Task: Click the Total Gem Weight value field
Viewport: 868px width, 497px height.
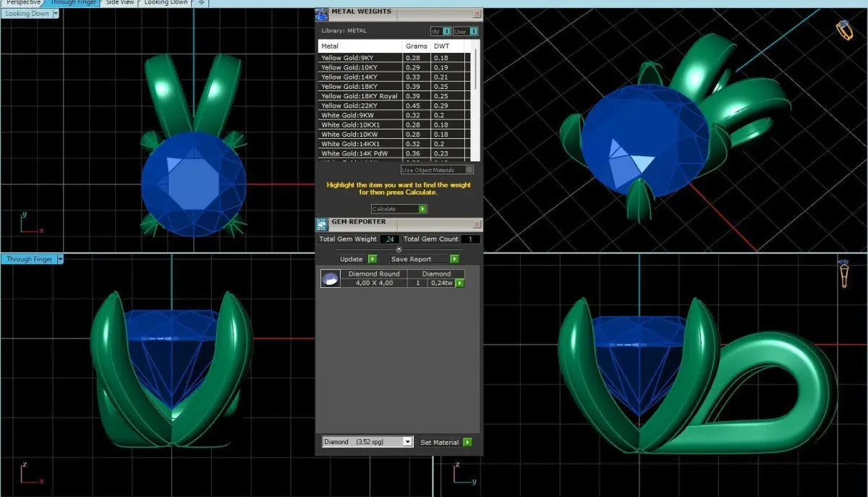Action: click(390, 239)
